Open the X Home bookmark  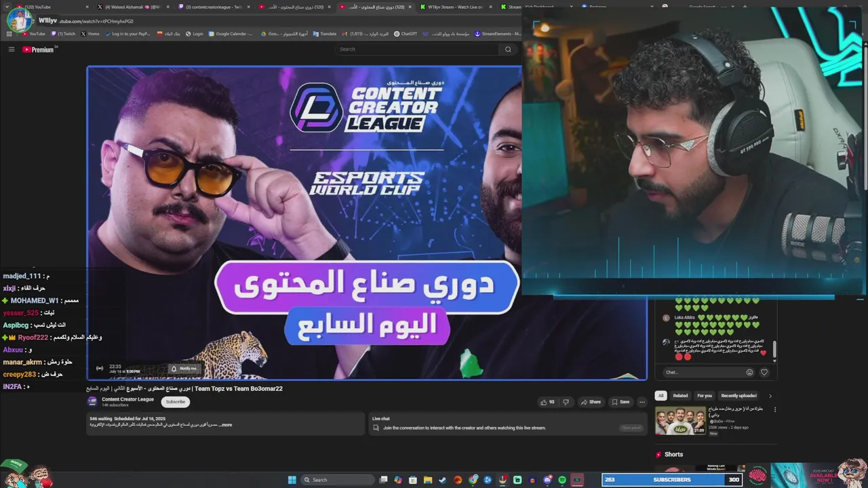pos(90,34)
